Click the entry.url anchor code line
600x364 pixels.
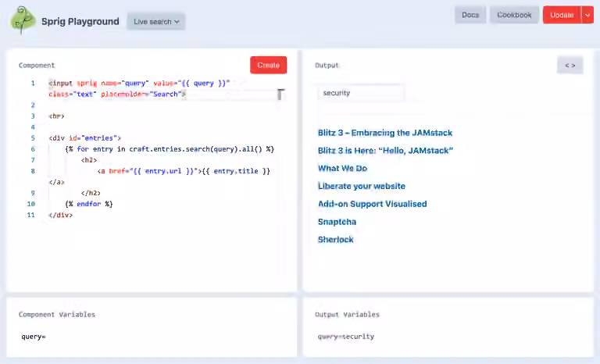tap(184, 171)
